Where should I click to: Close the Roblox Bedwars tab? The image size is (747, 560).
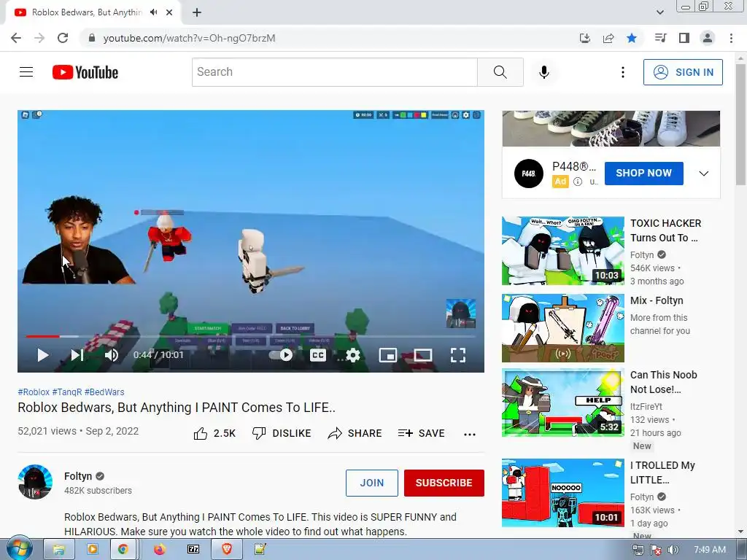(x=169, y=12)
